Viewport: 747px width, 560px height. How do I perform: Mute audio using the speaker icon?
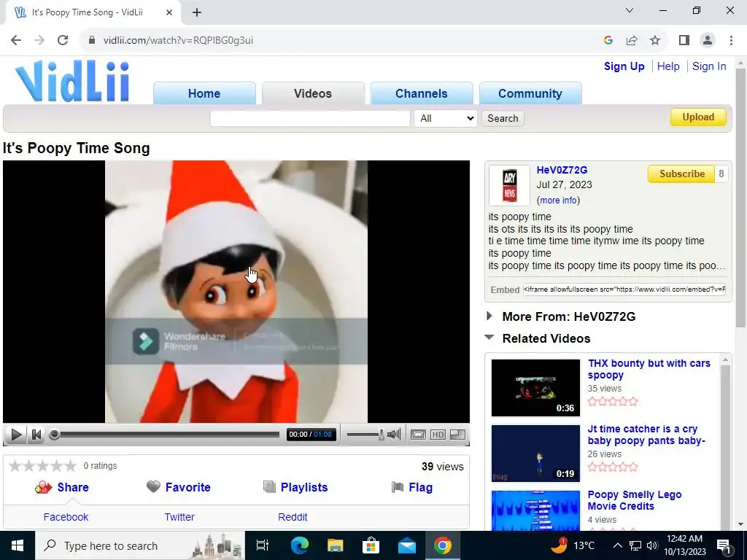tap(394, 435)
